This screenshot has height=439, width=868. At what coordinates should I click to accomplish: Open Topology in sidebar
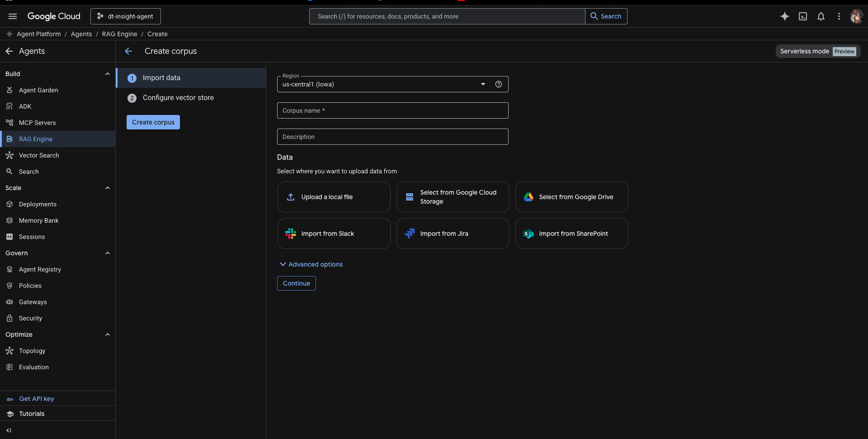58,351
